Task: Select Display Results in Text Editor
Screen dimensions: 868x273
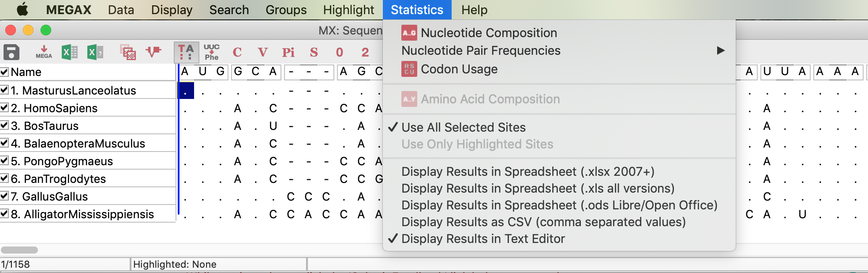Action: tap(483, 239)
